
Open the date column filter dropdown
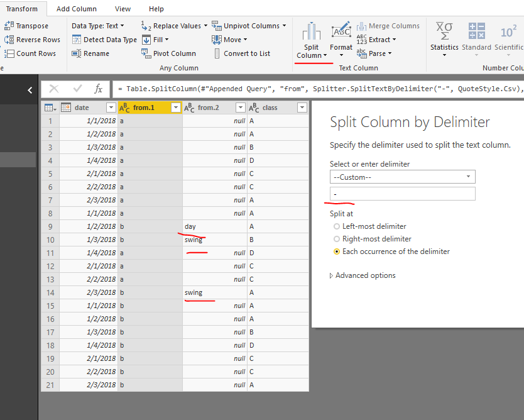(111, 108)
